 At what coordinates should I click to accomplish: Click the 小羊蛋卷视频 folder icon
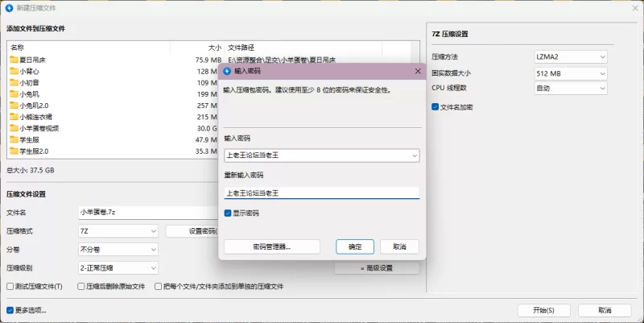pos(14,128)
